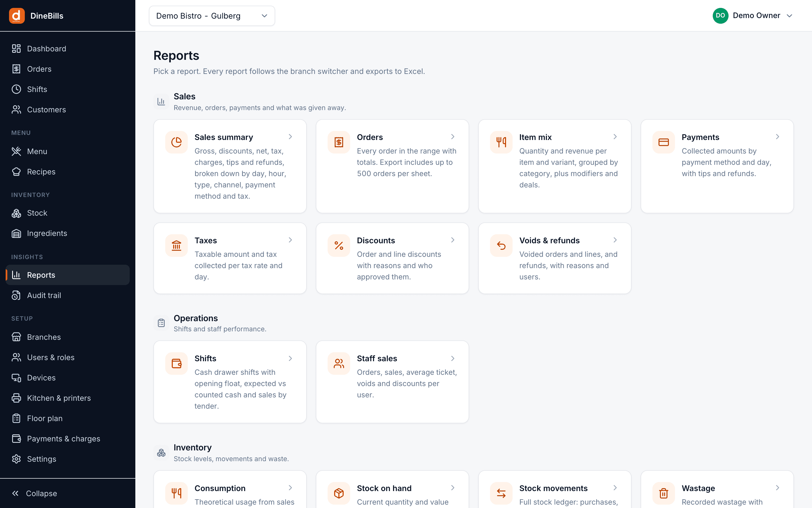Click the Voids & refunds undo arrow icon
The height and width of the screenshot is (508, 812).
(x=501, y=246)
